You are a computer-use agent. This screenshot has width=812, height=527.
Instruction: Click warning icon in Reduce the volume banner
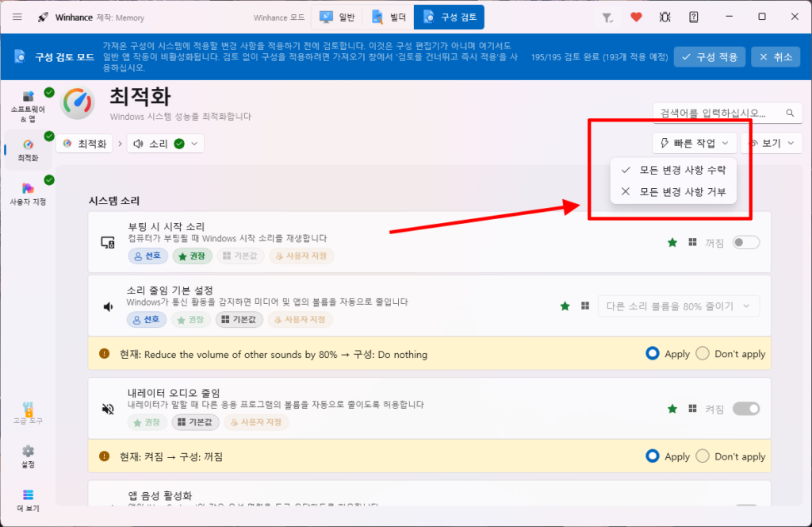[104, 354]
